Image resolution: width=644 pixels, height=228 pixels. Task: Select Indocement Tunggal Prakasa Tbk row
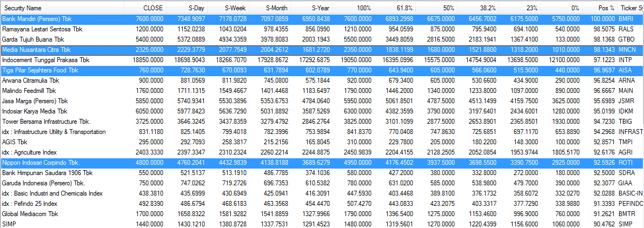322,60
